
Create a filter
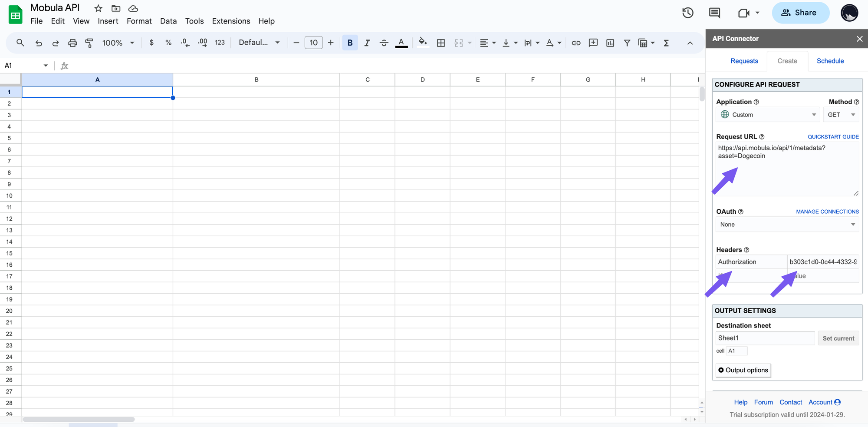(x=627, y=43)
